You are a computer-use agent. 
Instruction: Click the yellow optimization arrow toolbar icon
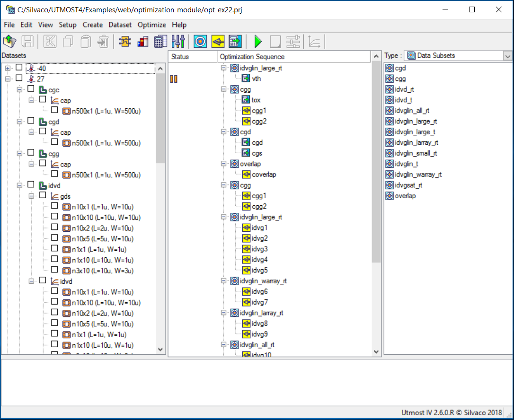[218, 42]
